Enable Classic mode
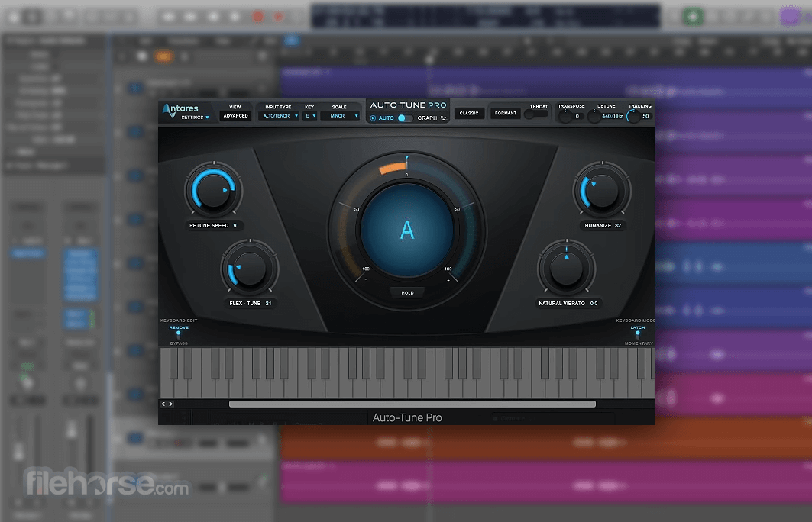This screenshot has height=522, width=812. coord(469,113)
